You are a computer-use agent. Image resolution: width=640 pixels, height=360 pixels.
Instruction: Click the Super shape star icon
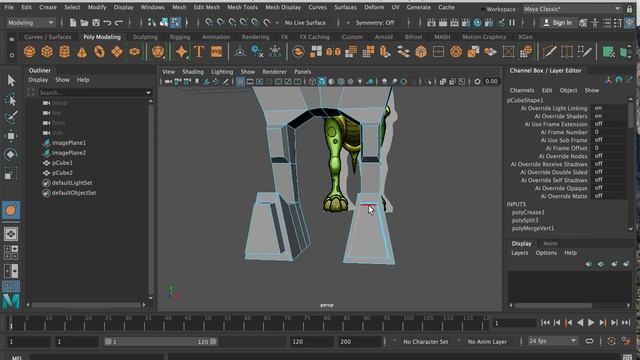coord(181,52)
